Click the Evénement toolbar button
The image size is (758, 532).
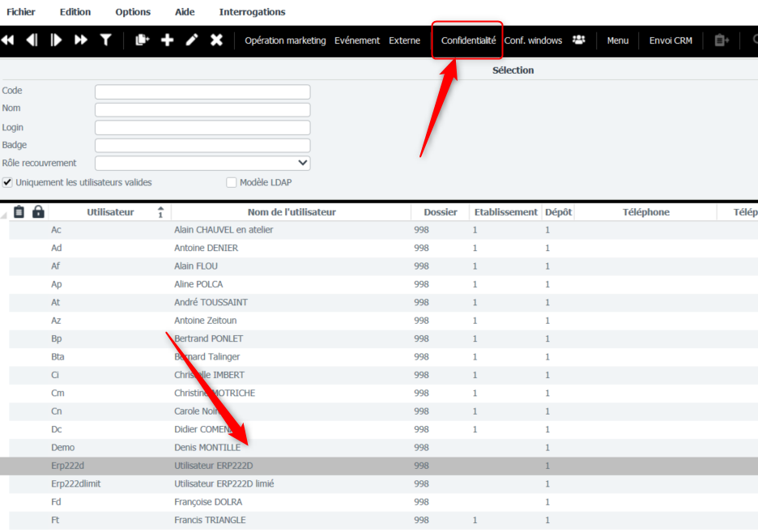357,40
